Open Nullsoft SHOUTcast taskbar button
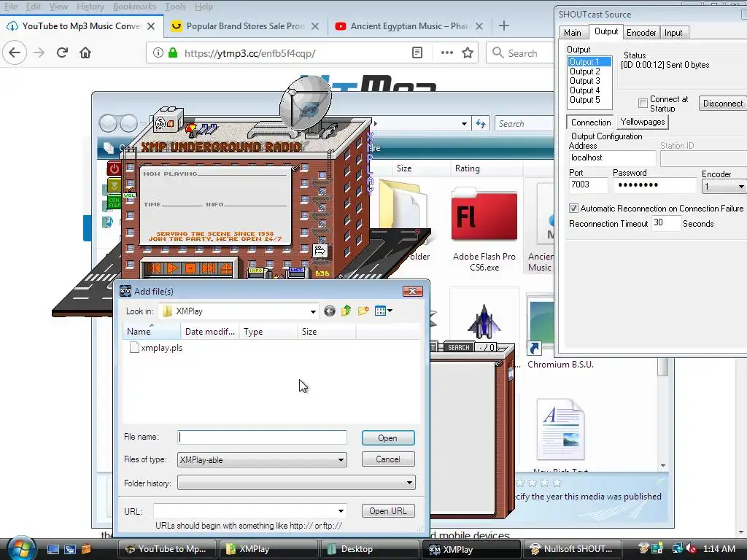 click(573, 549)
